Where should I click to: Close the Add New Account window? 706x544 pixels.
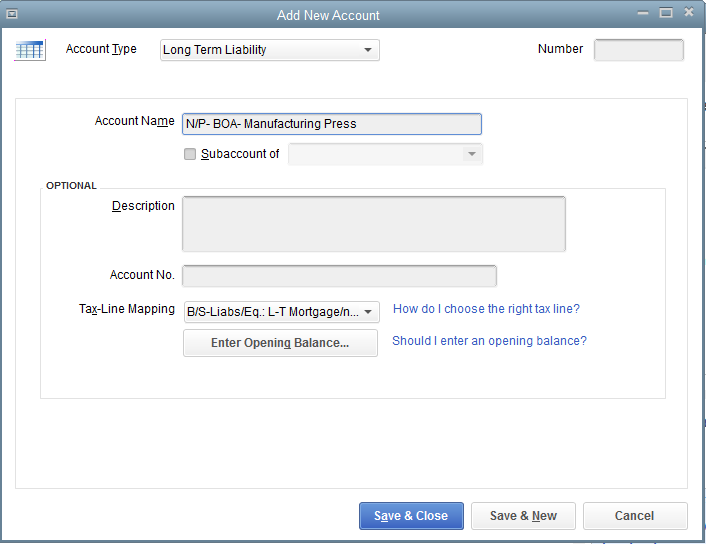689,12
